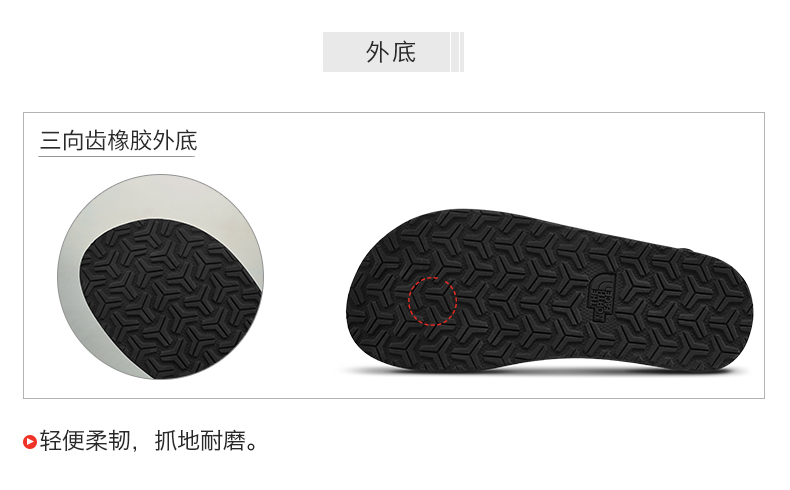Click the 外 character in the header

pyautogui.click(x=377, y=52)
